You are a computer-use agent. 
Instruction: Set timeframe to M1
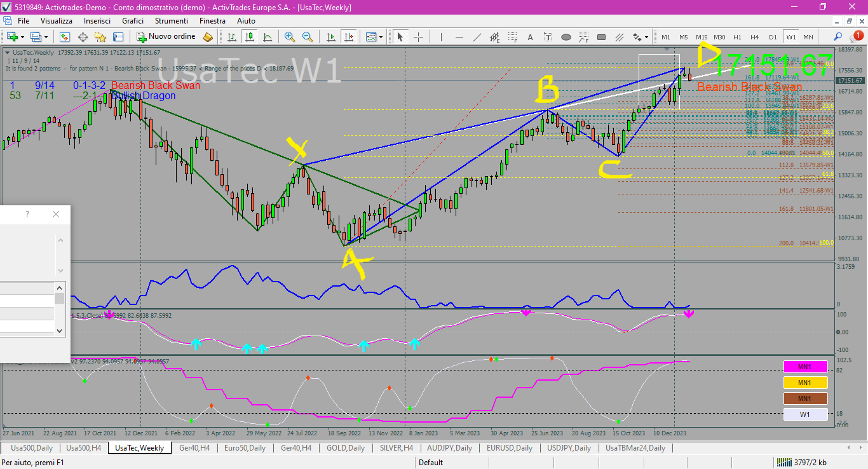coord(666,37)
